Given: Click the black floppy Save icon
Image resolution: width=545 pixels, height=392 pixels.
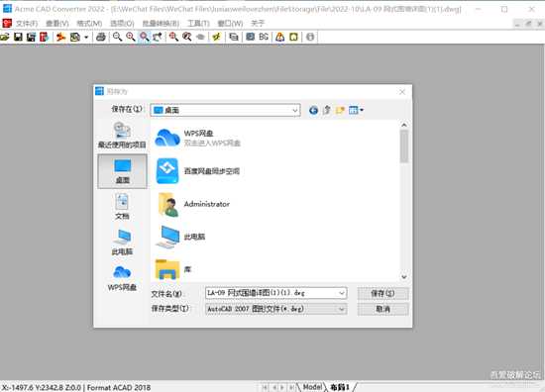Looking at the screenshot, I should pos(18,37).
